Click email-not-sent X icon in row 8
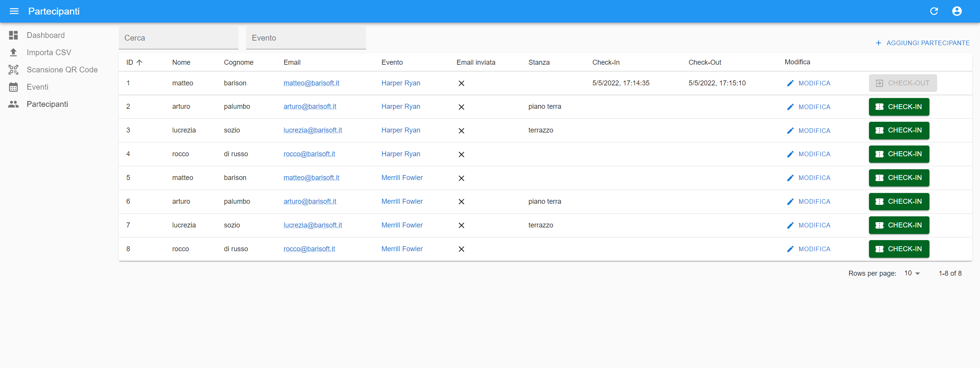The image size is (980, 368). (x=461, y=249)
